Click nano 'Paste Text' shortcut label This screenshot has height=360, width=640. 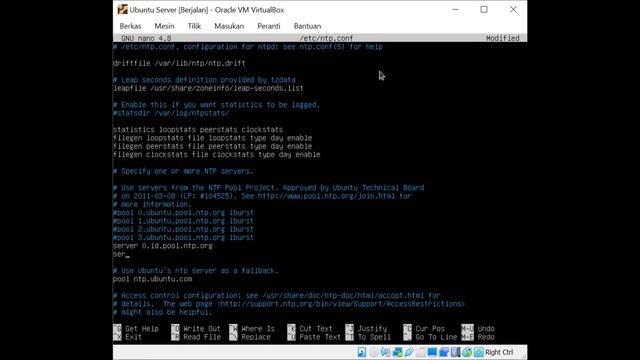point(320,337)
